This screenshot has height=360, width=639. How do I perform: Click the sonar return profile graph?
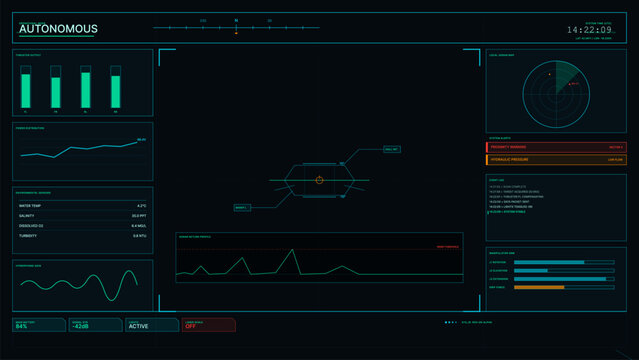point(320,258)
